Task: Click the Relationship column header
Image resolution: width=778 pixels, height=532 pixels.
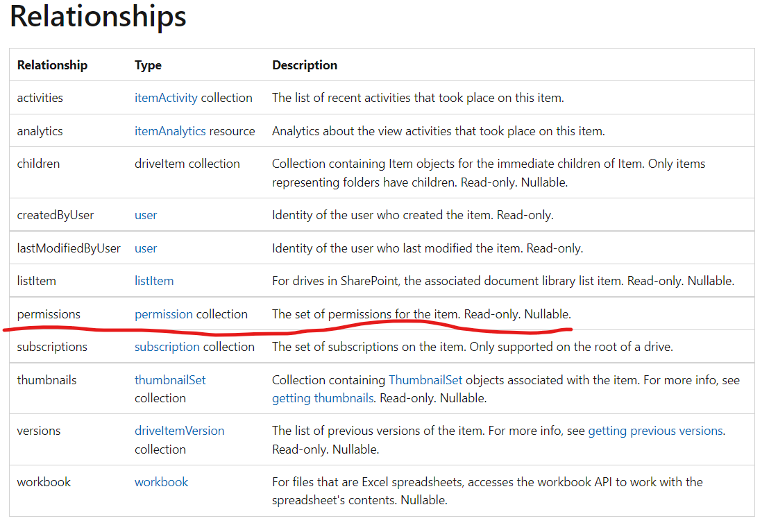Action: (52, 65)
